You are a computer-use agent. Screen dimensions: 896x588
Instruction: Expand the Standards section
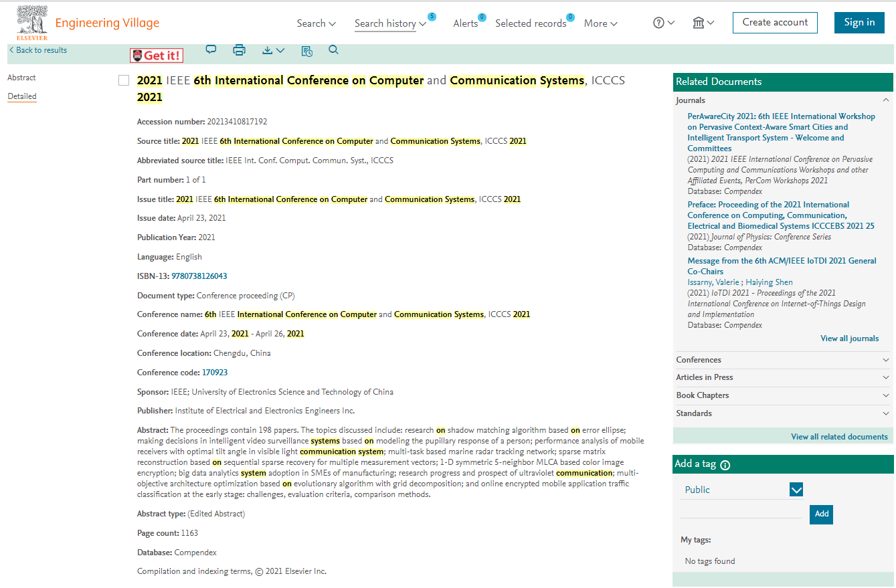(783, 413)
